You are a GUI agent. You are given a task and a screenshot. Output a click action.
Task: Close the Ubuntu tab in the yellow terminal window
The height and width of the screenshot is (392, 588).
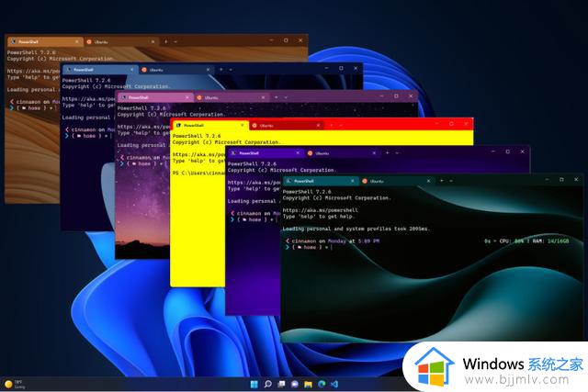(x=319, y=125)
